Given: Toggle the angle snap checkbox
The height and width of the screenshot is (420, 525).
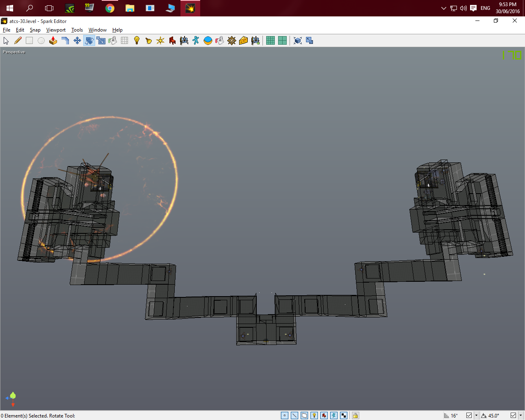Looking at the screenshot, I should 513,415.
